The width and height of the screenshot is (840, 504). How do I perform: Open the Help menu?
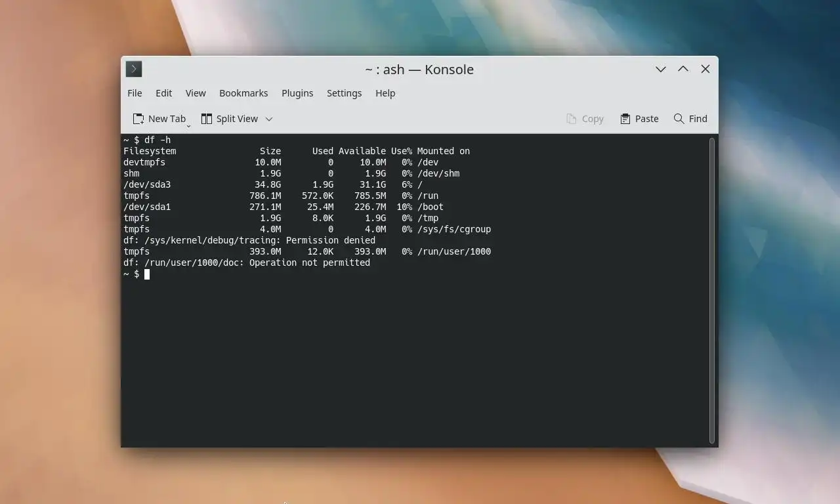385,93
